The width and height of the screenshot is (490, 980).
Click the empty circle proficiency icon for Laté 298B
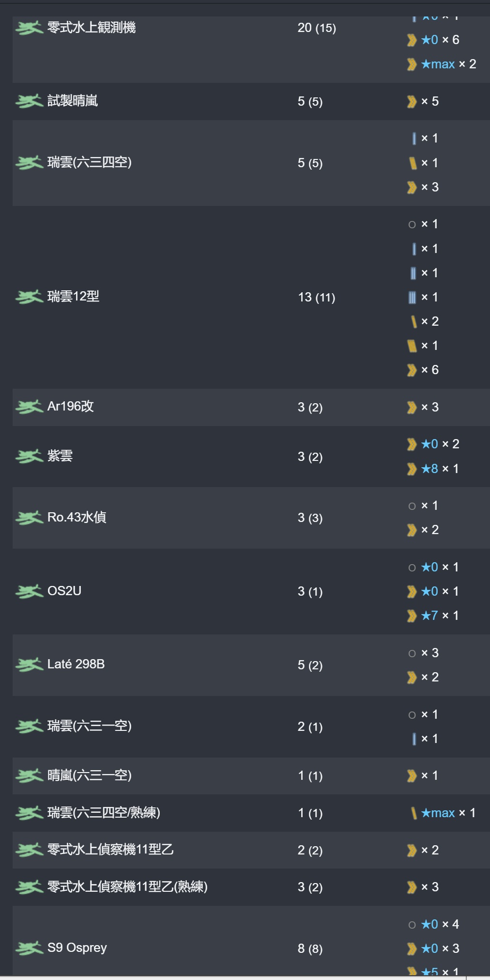point(412,653)
